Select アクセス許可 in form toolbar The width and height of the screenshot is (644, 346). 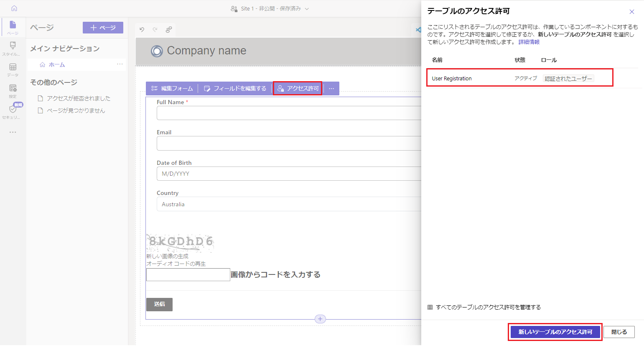(x=298, y=89)
